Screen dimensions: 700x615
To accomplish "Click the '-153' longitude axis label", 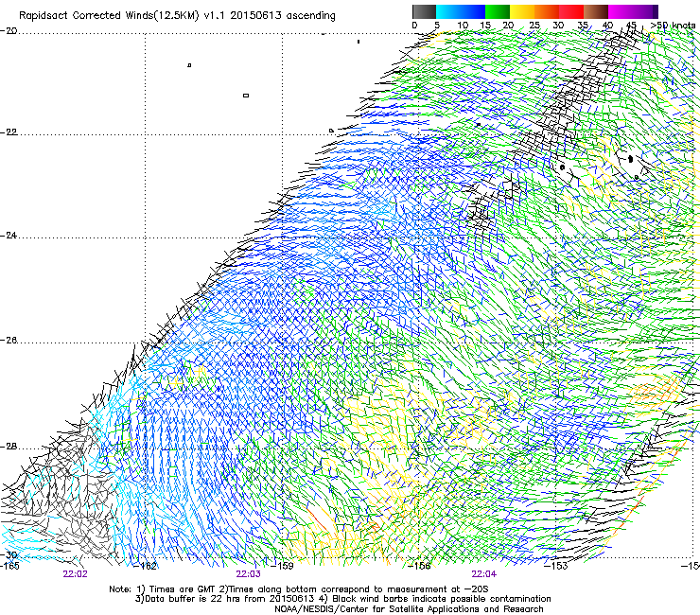I will coord(555,566).
